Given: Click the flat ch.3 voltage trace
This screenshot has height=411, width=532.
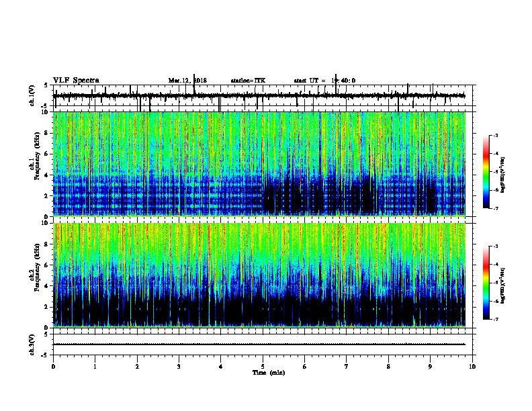Looking at the screenshot, I should [x=259, y=345].
